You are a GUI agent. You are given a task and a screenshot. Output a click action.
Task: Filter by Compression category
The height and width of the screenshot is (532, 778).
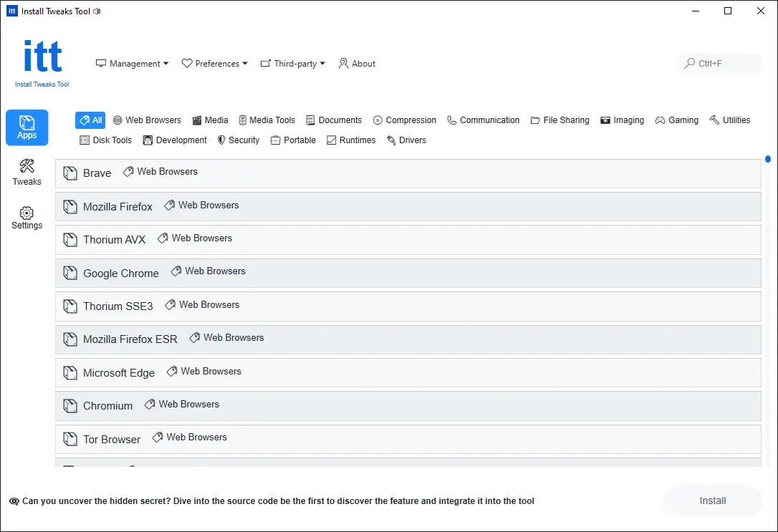404,120
